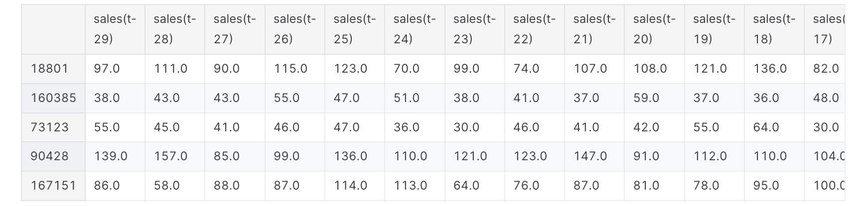
Task: Click the sales(t-23) column header
Action: click(x=474, y=29)
